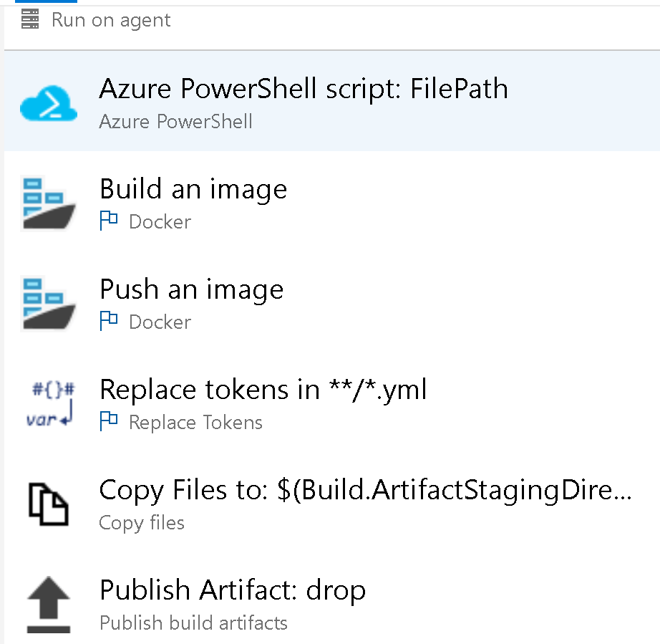Click the flag icon under Build an image
Viewport: 660px width, 644px height.
(x=109, y=221)
